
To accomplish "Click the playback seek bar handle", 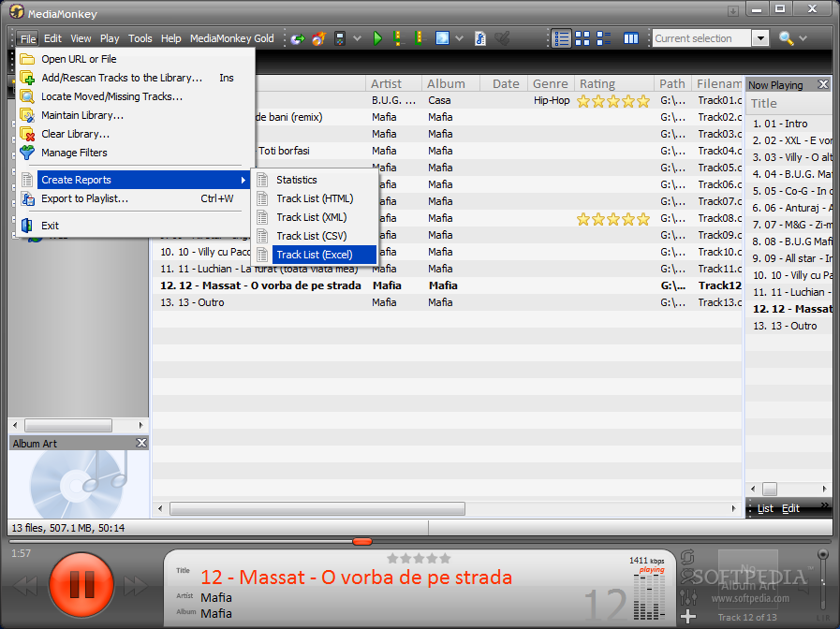I will 362,542.
